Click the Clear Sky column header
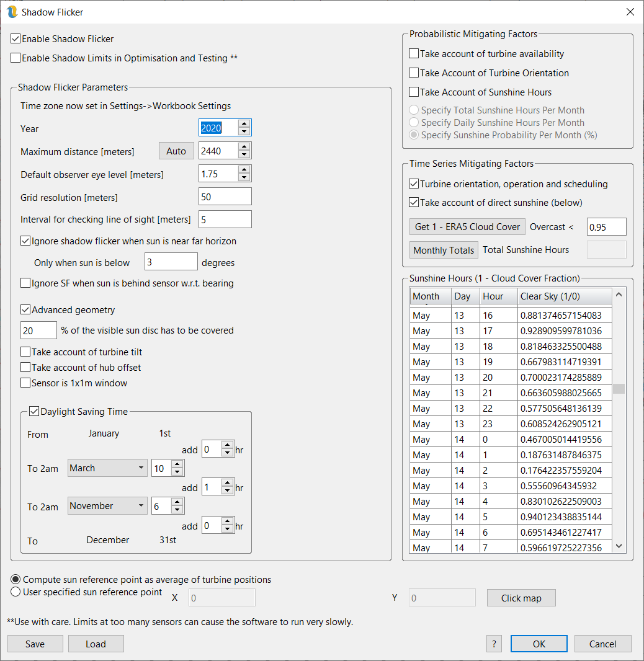This screenshot has height=661, width=644. (563, 296)
